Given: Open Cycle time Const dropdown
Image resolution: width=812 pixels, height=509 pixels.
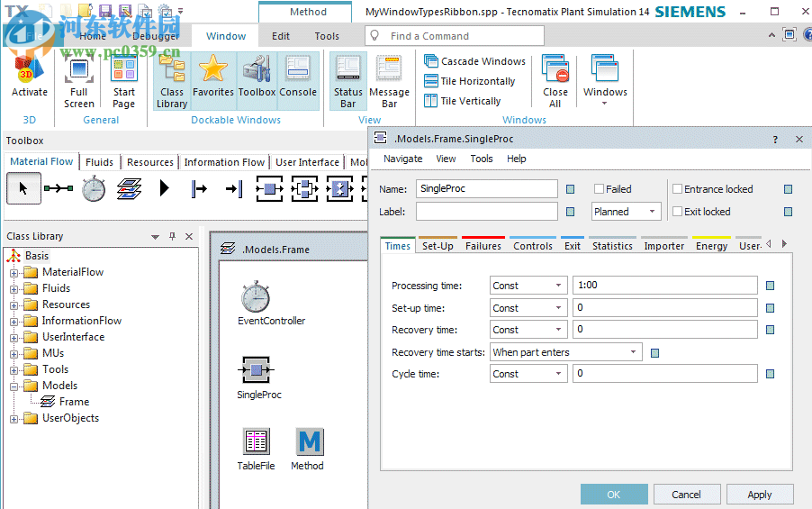Looking at the screenshot, I should pos(528,374).
